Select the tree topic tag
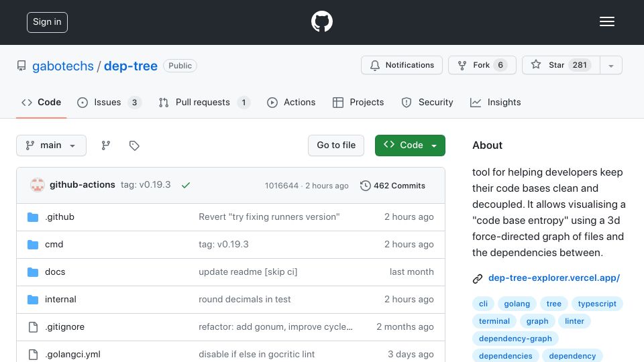 [553, 304]
